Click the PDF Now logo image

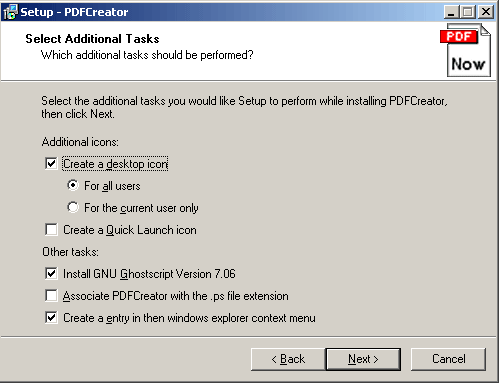[x=466, y=50]
